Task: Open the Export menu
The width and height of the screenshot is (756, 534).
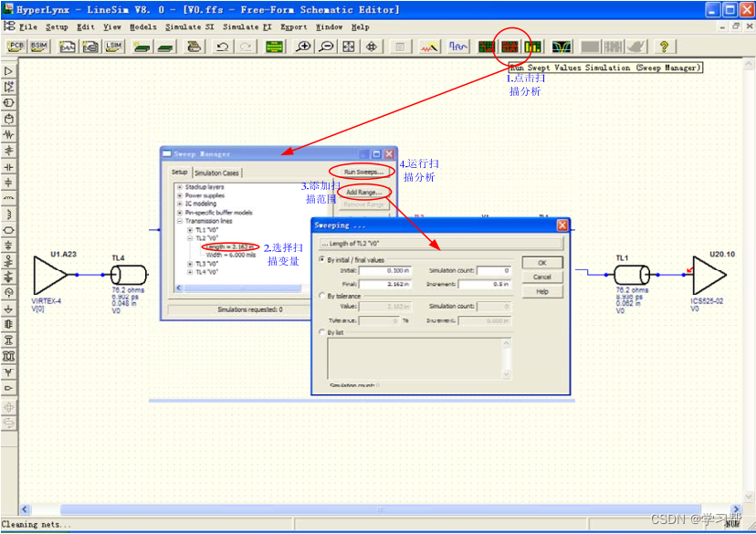Action: (294, 27)
